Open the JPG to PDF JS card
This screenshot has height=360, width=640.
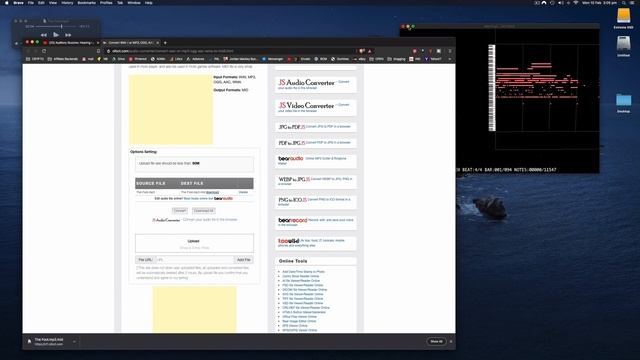pos(315,127)
